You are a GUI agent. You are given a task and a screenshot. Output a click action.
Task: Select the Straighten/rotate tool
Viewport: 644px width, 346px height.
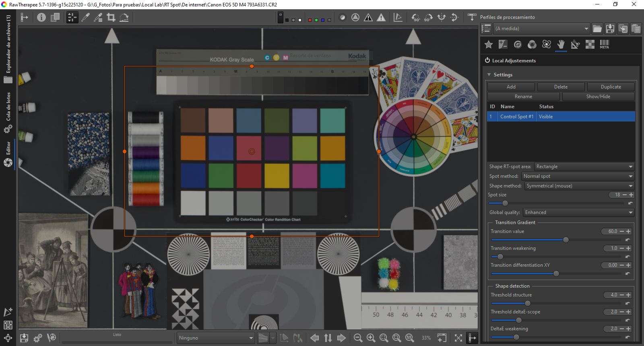[124, 17]
